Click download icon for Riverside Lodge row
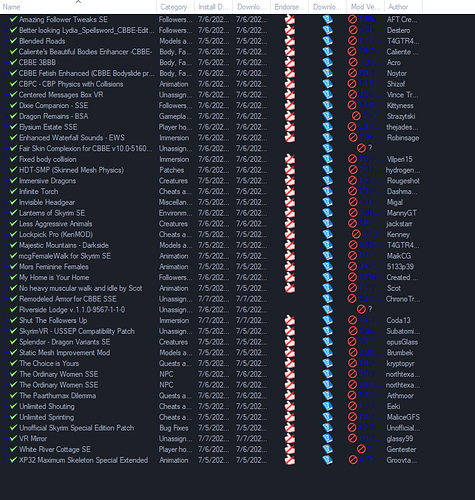Screen dimensions: 475x500 point(328,310)
